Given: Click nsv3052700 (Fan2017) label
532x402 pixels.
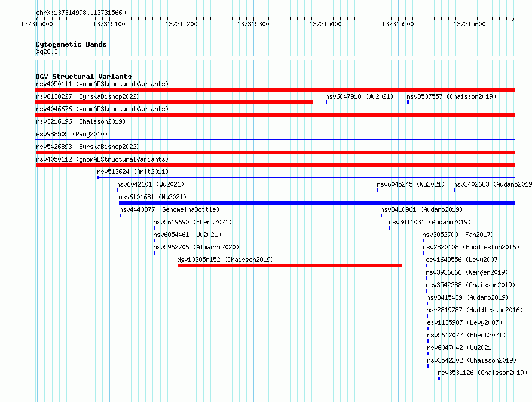Looking at the screenshot, I should click(x=458, y=234).
